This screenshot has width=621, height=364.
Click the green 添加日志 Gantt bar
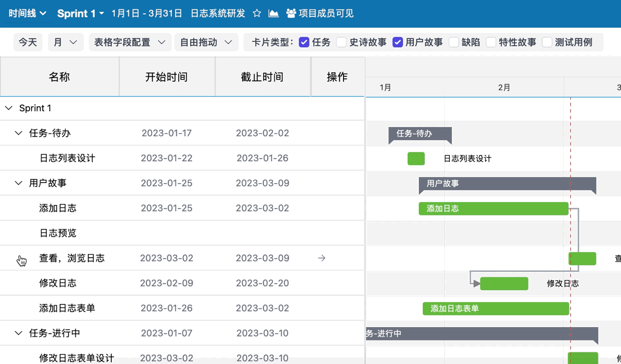tap(493, 208)
